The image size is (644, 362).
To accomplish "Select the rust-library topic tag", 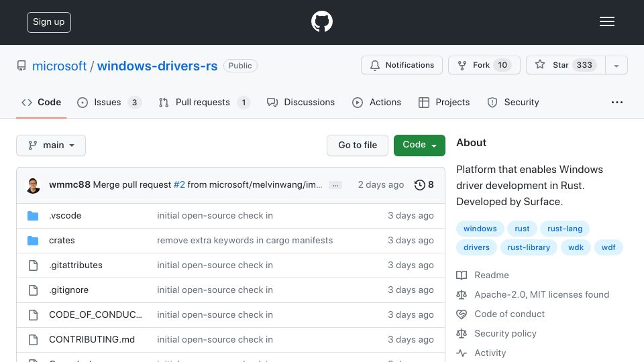I will pos(529,247).
